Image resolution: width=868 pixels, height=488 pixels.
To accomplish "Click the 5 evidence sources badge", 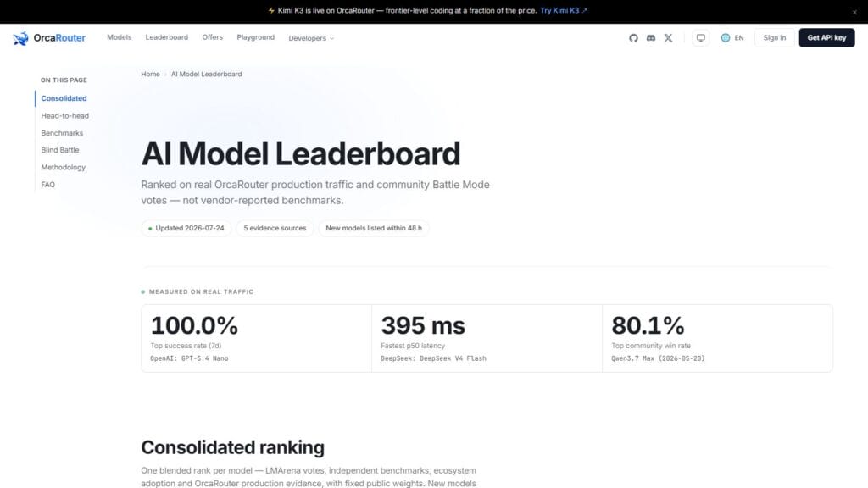I will [x=275, y=228].
